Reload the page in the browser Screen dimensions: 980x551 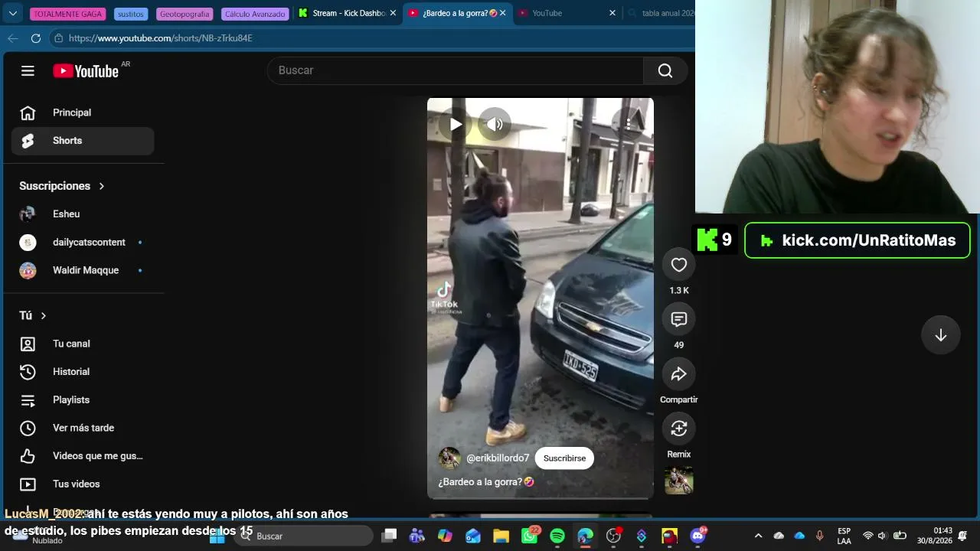pyautogui.click(x=36, y=38)
